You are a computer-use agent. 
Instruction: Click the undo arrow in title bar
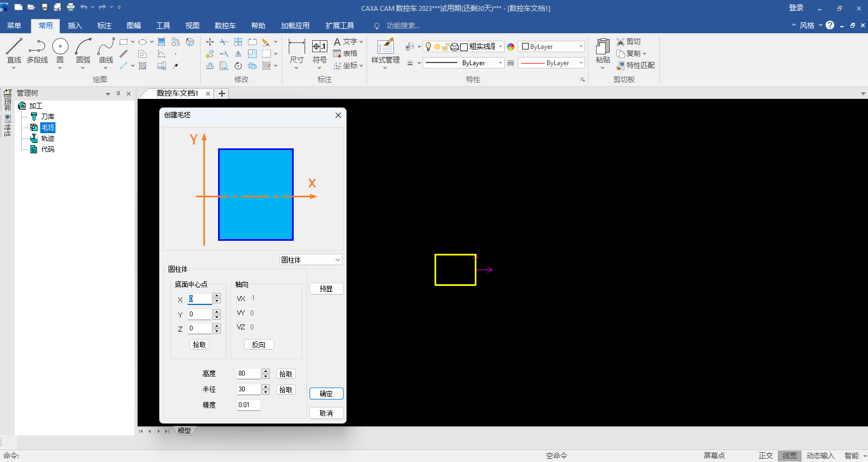(x=84, y=7)
